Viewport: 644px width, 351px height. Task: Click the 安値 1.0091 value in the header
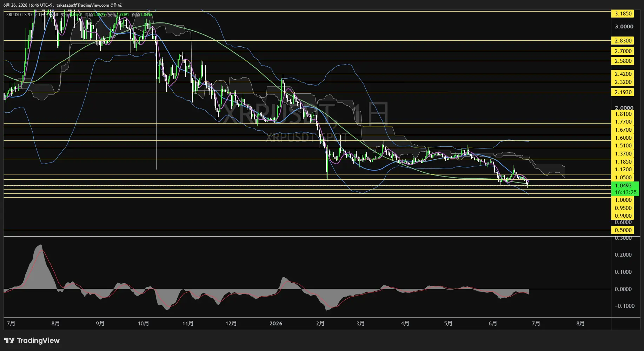click(x=118, y=15)
